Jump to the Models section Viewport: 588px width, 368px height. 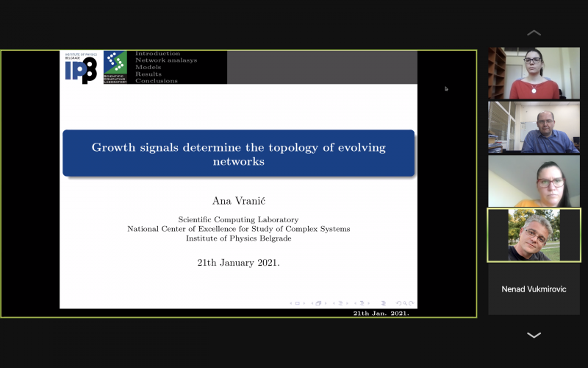point(148,67)
